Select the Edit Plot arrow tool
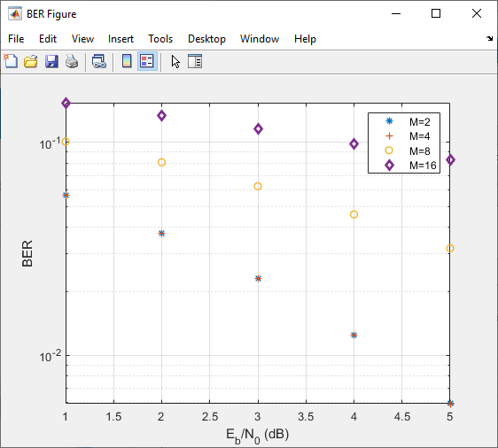This screenshot has height=448, width=498. click(x=175, y=62)
